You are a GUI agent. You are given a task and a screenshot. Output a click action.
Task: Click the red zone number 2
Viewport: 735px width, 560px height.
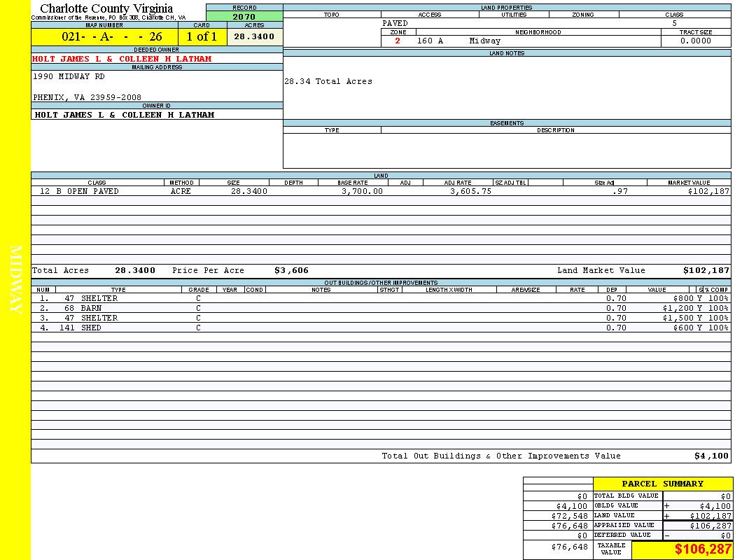[x=398, y=41]
